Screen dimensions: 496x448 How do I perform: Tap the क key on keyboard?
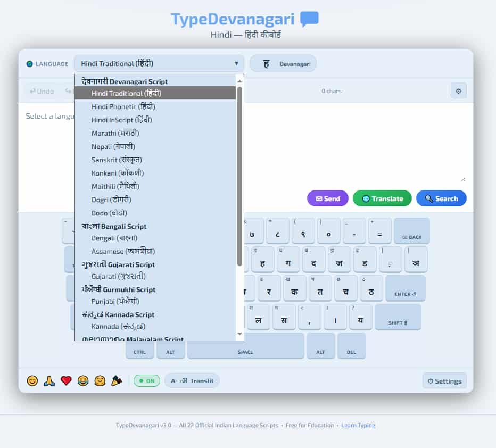tap(294, 288)
